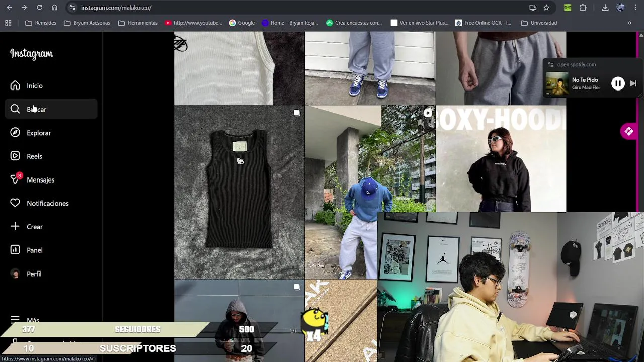This screenshot has width=644, height=362.
Task: Click the purple floating side widget icon
Action: pos(629,131)
